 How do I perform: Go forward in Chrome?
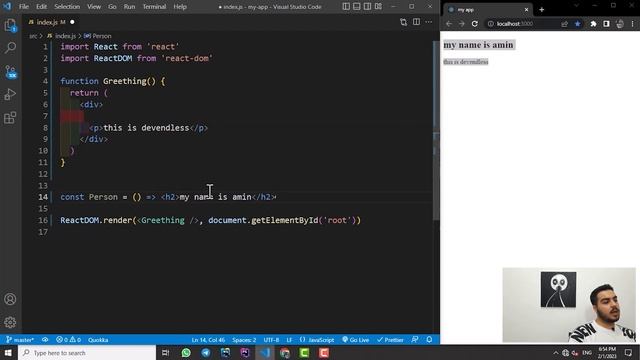462,24
